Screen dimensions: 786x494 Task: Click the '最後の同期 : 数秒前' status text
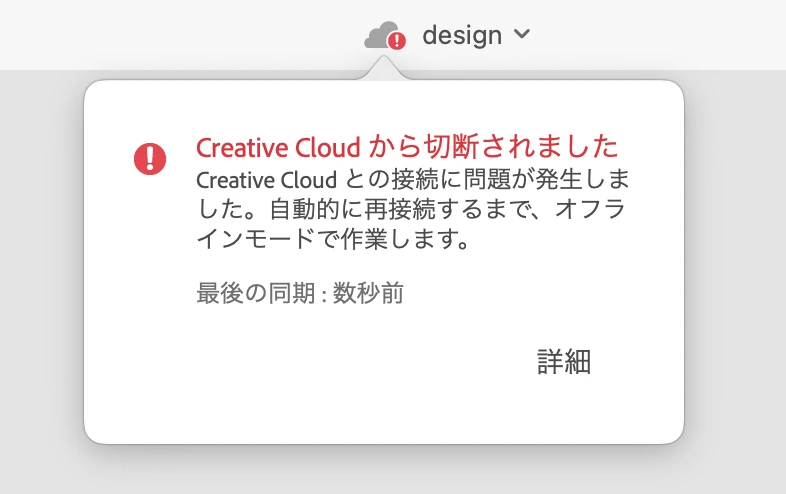point(300,293)
